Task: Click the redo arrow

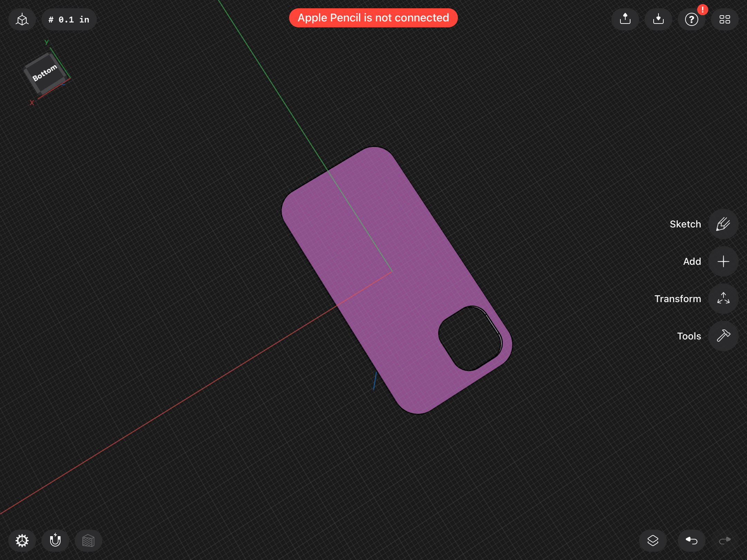Action: (725, 540)
